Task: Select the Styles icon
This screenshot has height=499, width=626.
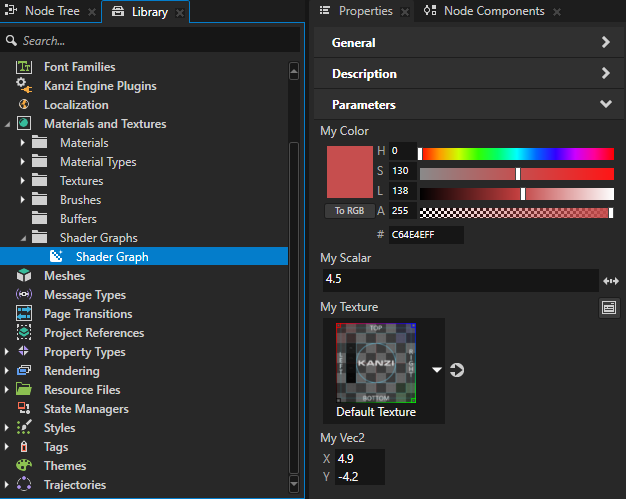Action: (24, 427)
